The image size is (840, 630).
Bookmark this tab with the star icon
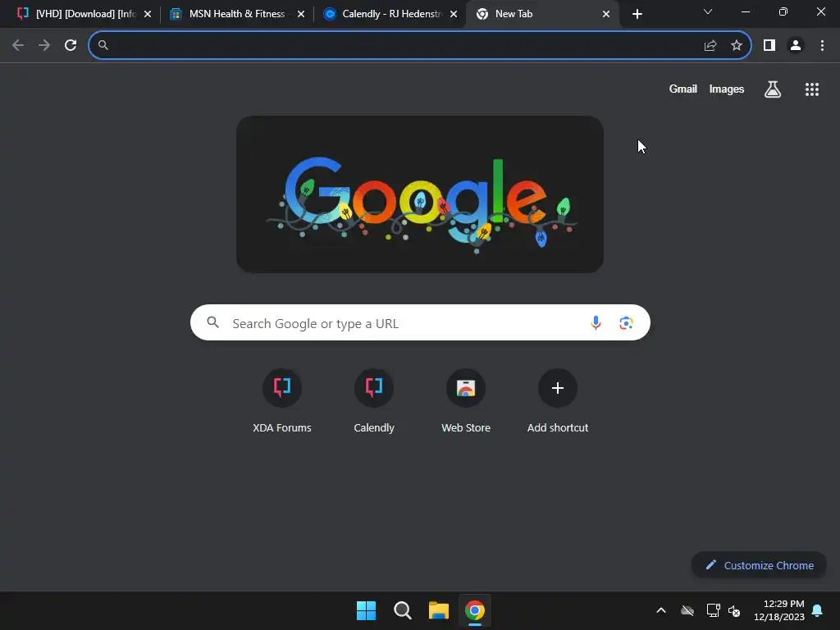pos(737,46)
